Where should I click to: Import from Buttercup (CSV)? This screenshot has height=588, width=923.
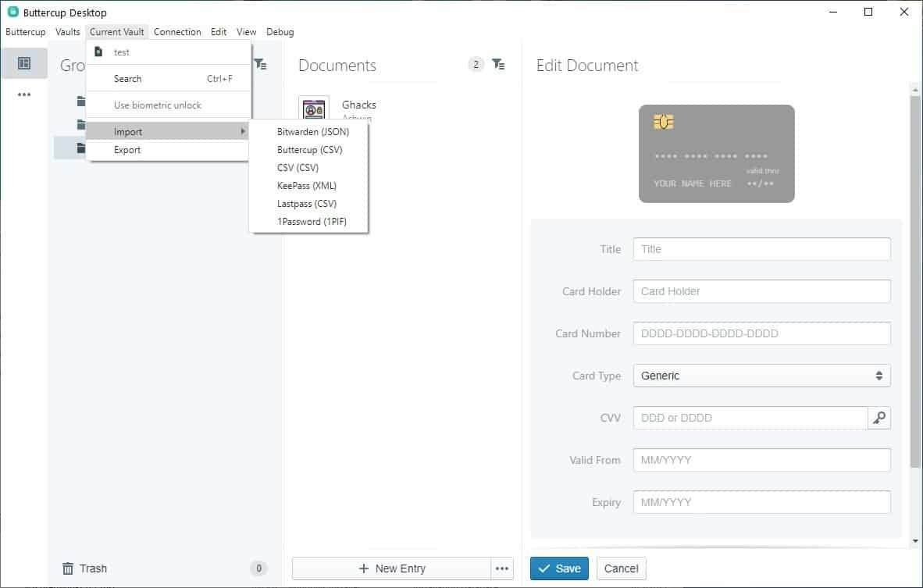(x=308, y=149)
